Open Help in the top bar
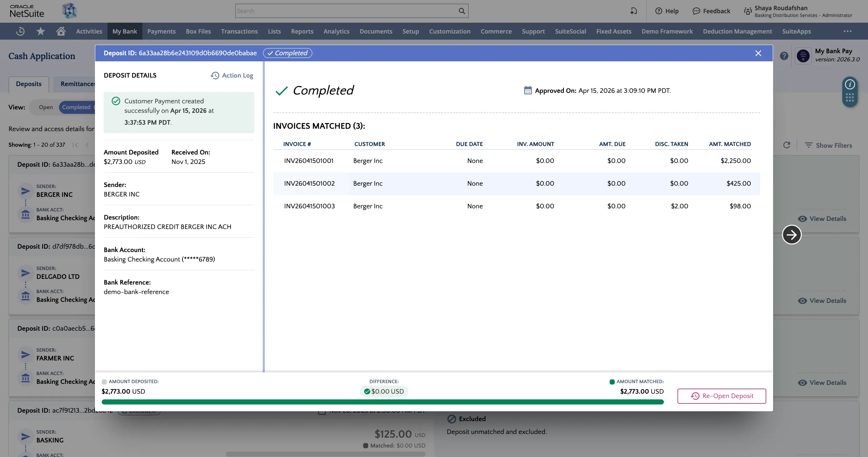The width and height of the screenshot is (868, 457). [667, 11]
